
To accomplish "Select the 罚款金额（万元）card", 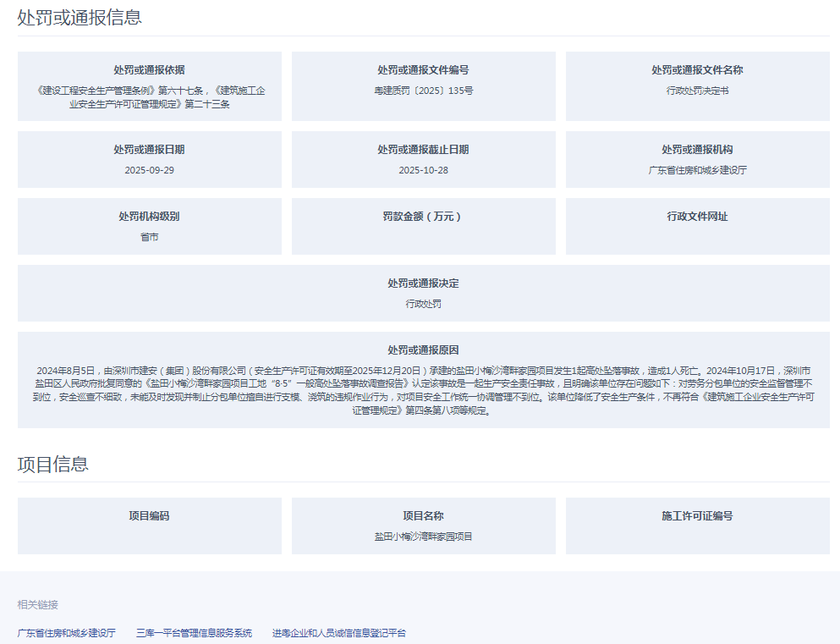I will [423, 226].
